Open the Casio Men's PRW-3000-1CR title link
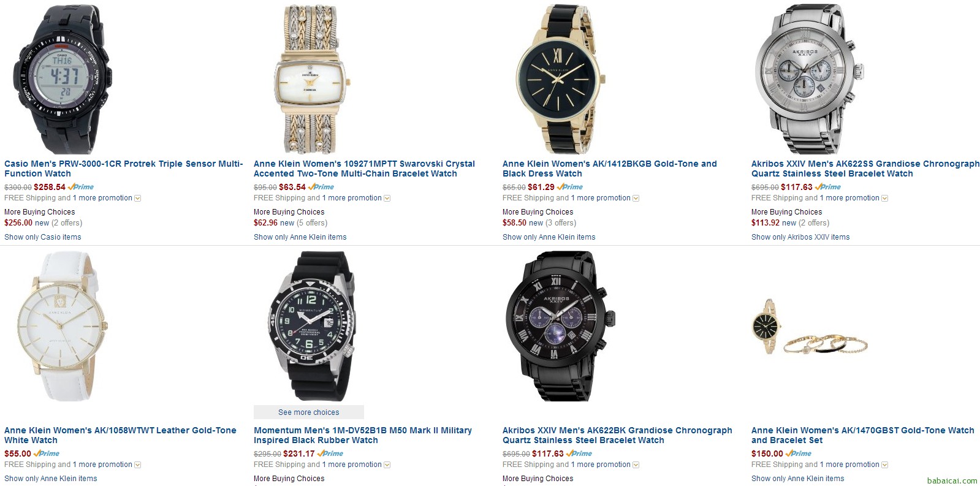This screenshot has width=980, height=486. pyautogui.click(x=124, y=169)
